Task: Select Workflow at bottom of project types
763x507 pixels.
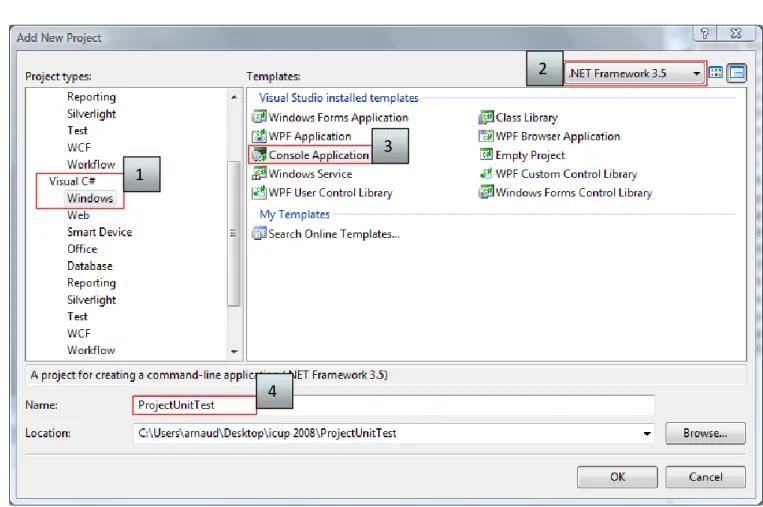Action: [x=91, y=350]
